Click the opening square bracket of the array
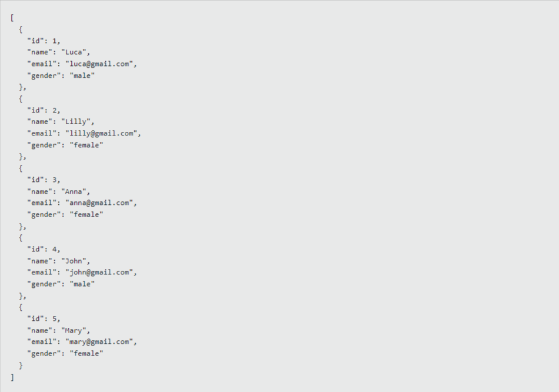This screenshot has width=559, height=392. pyautogui.click(x=12, y=18)
